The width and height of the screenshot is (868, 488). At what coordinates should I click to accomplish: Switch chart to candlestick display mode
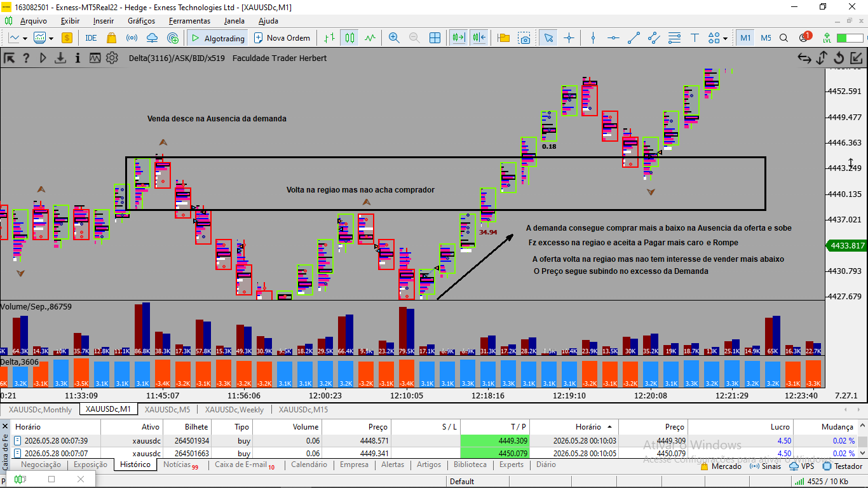pos(349,38)
